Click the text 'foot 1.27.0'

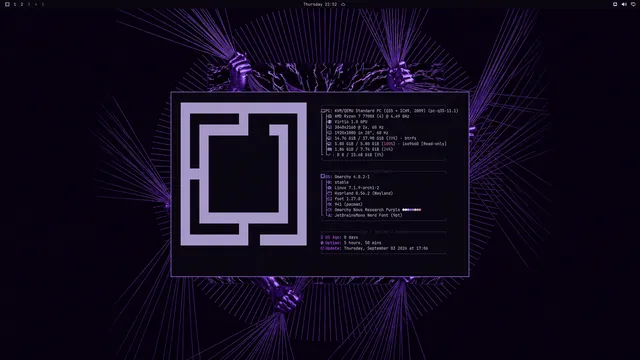coord(347,199)
